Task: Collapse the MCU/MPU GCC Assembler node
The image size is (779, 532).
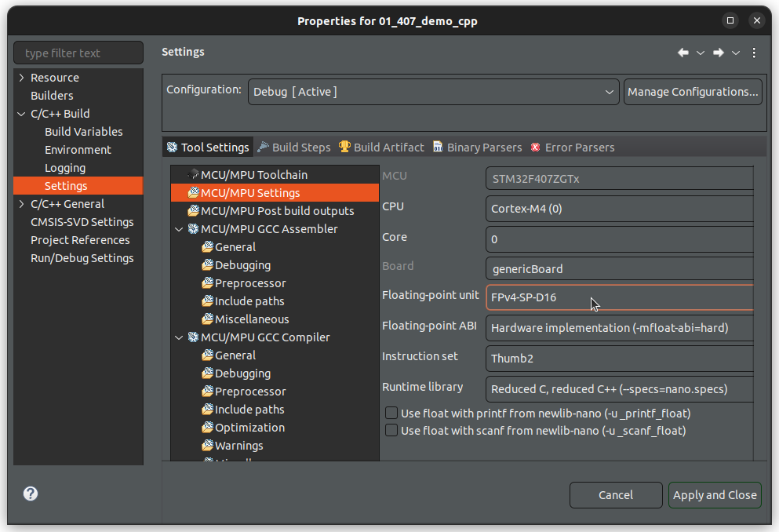Action: pos(180,229)
